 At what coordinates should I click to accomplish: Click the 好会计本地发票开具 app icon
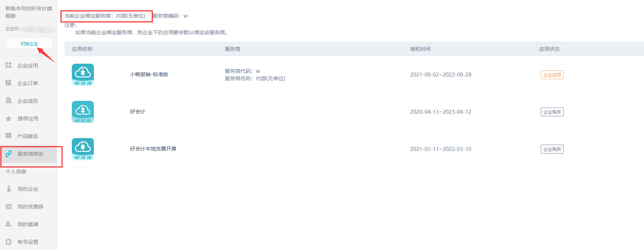83,149
